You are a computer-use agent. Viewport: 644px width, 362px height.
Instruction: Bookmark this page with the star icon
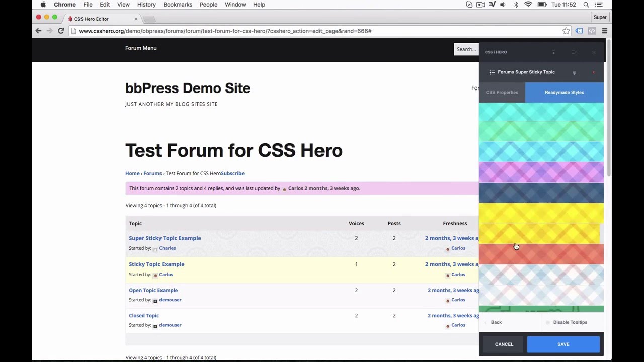pyautogui.click(x=566, y=31)
